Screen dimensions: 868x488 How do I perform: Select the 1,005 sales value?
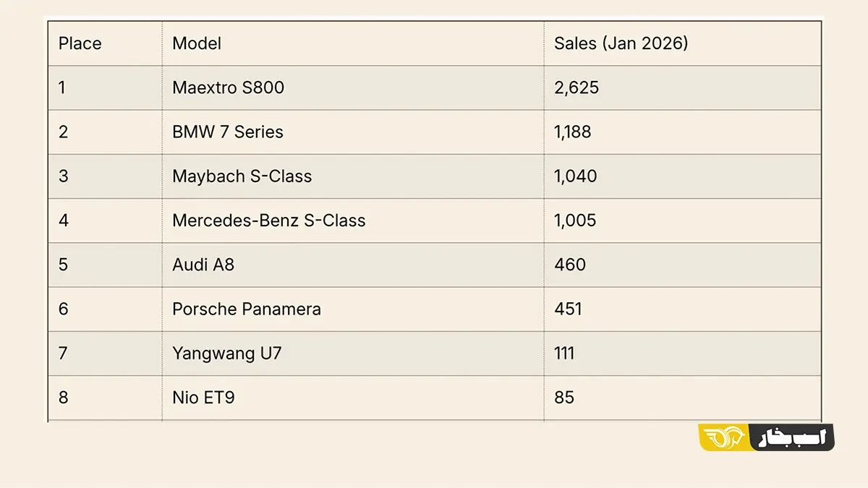click(575, 221)
